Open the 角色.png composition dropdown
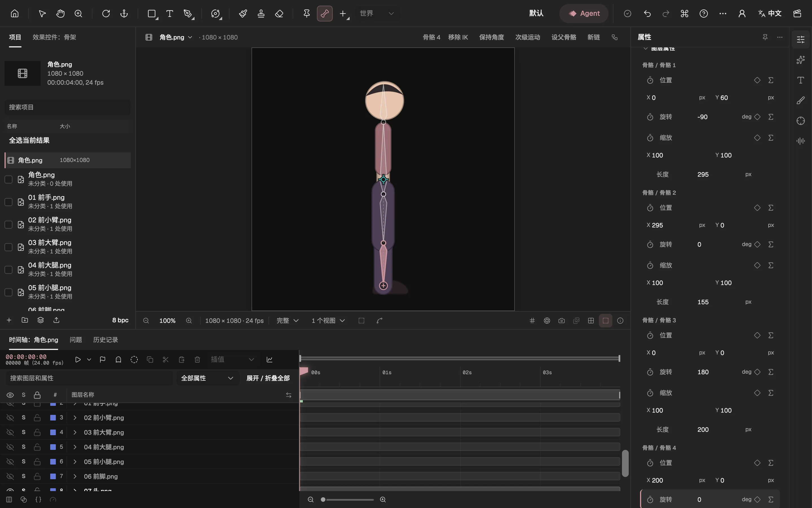Screen dimensions: 812x508 coord(176,37)
